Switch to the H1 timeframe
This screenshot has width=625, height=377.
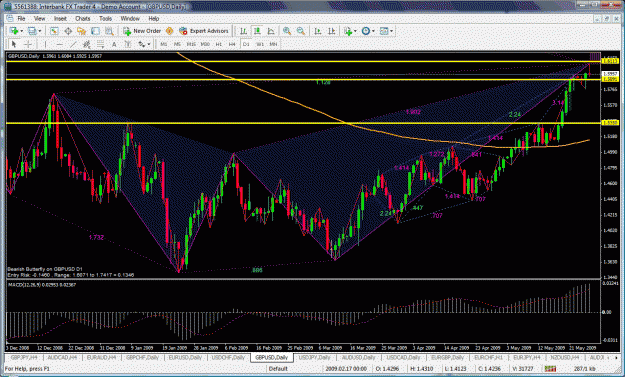[218, 44]
